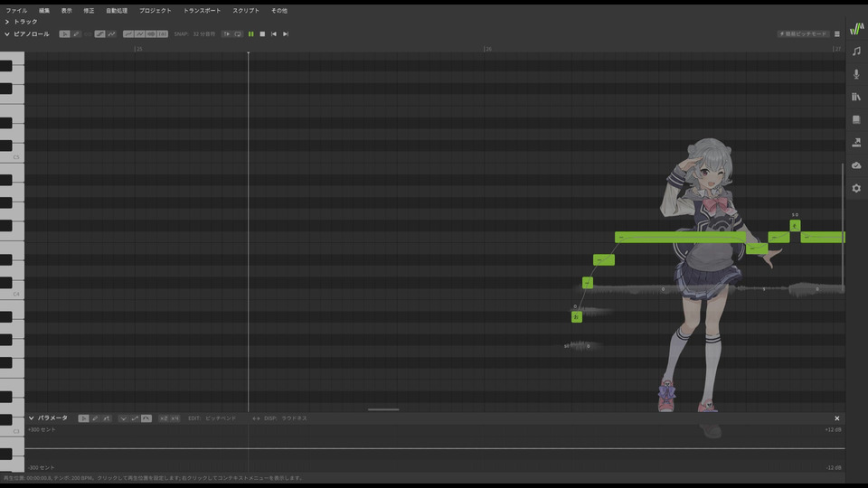Stop playback
Image resolution: width=868 pixels, height=488 pixels.
tap(262, 34)
